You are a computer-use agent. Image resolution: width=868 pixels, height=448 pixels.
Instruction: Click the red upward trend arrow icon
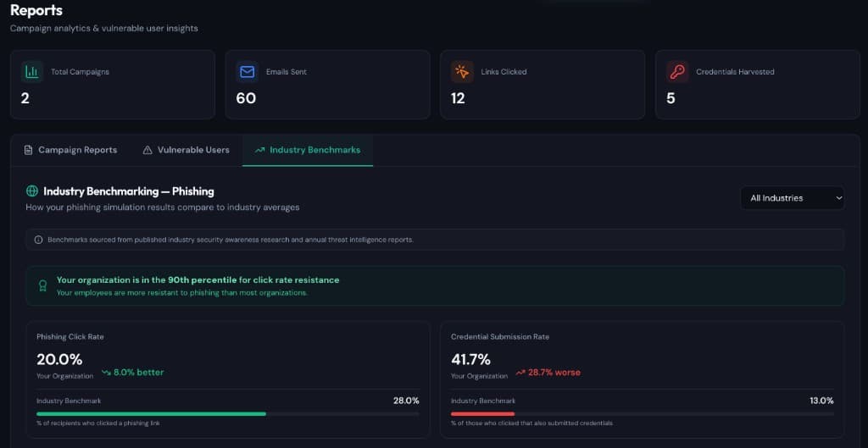point(520,373)
